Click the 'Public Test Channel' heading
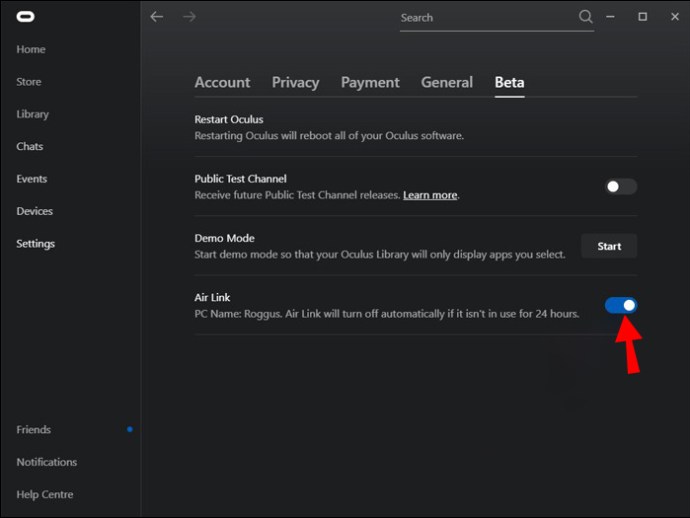 240,179
